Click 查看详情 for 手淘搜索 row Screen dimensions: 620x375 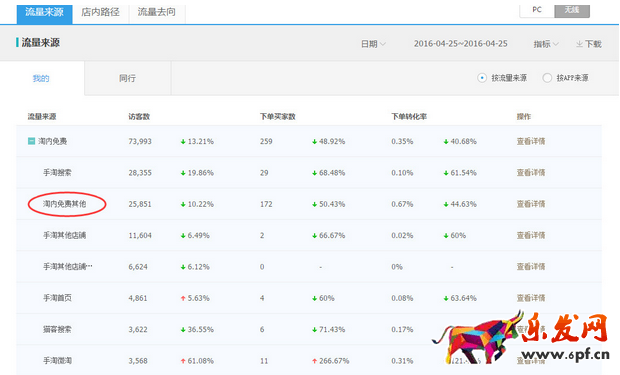(531, 172)
